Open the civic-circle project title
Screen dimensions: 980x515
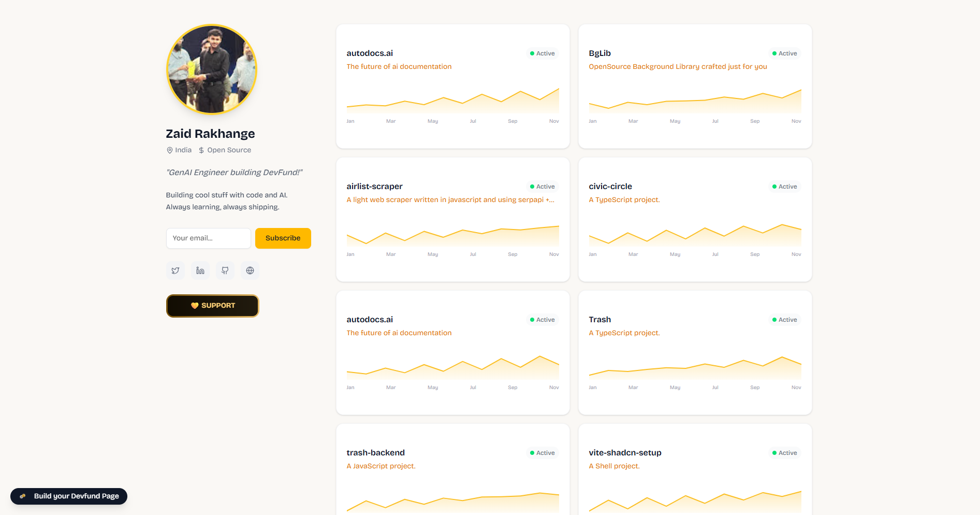[610, 187]
